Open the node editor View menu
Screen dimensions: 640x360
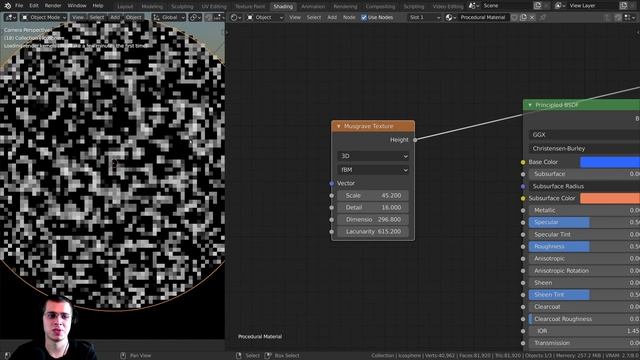295,18
